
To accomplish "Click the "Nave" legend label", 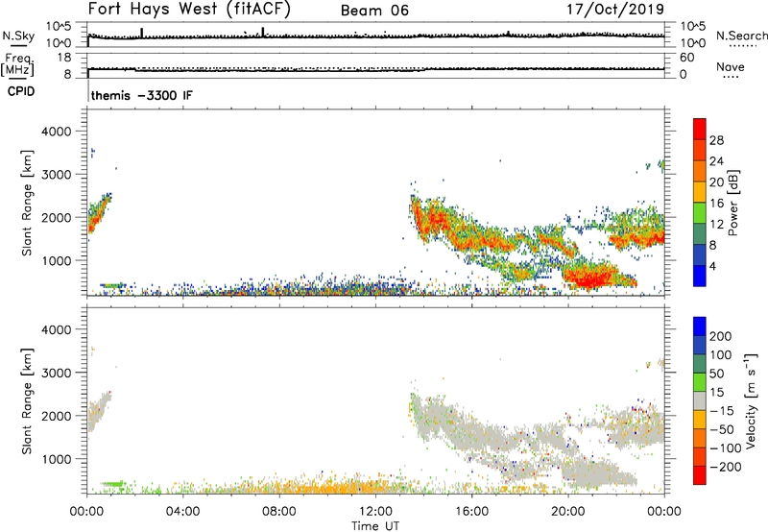I will (731, 66).
